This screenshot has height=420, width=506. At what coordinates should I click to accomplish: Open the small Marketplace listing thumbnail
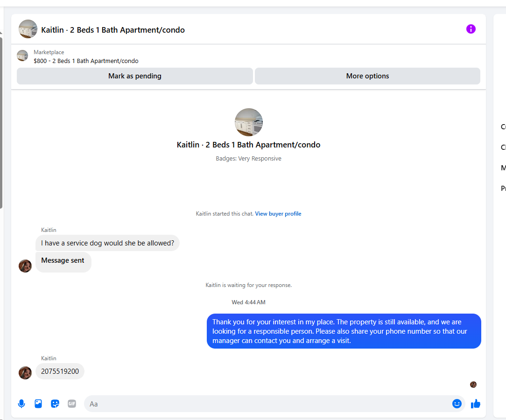click(22, 56)
